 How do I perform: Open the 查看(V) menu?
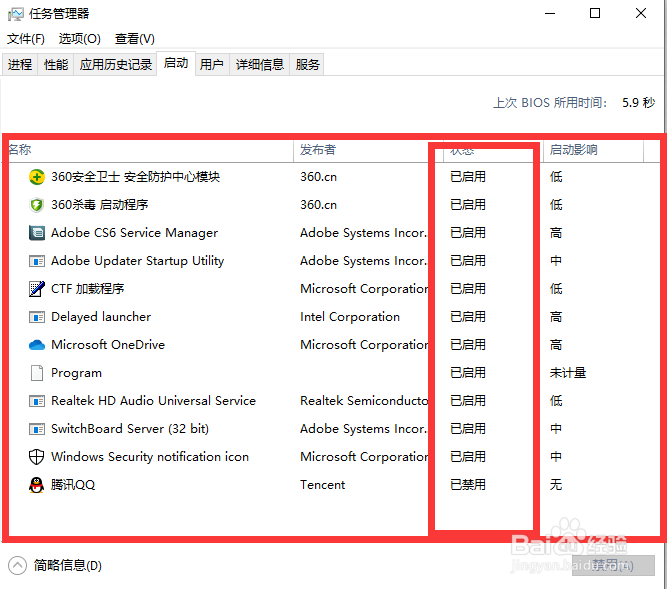(x=134, y=39)
